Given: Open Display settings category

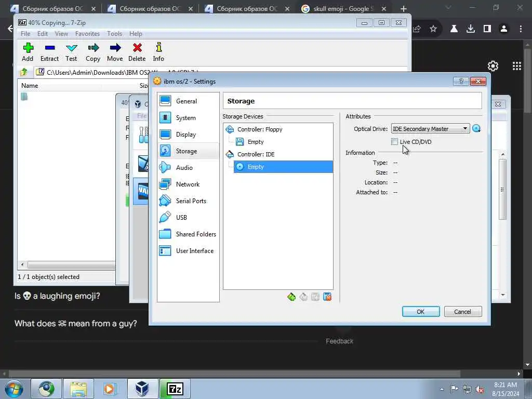Looking at the screenshot, I should click(x=188, y=135).
